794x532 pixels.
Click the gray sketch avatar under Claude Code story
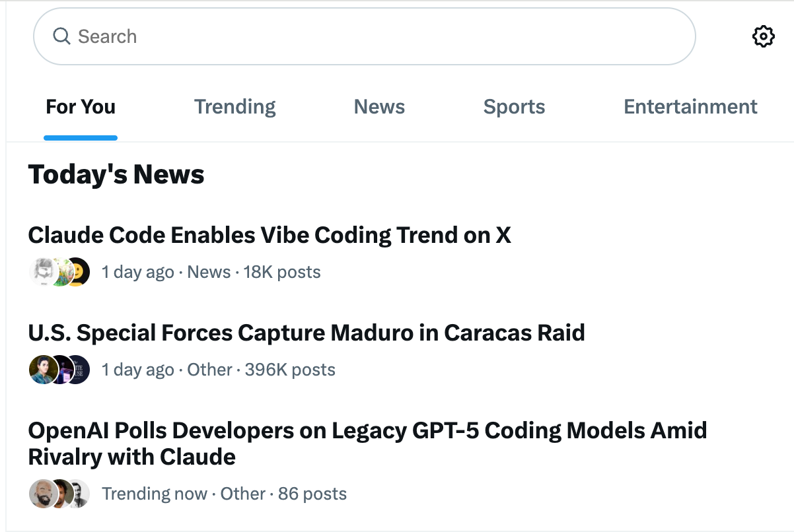pyautogui.click(x=41, y=272)
